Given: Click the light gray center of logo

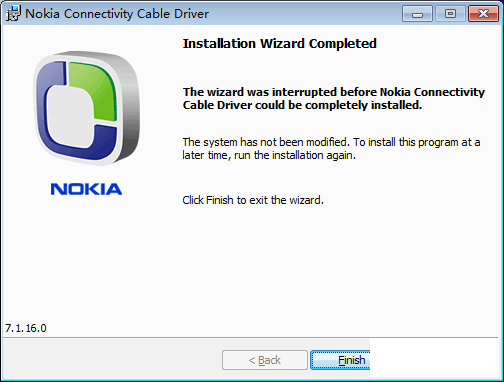Looking at the screenshot, I should pos(69,116).
